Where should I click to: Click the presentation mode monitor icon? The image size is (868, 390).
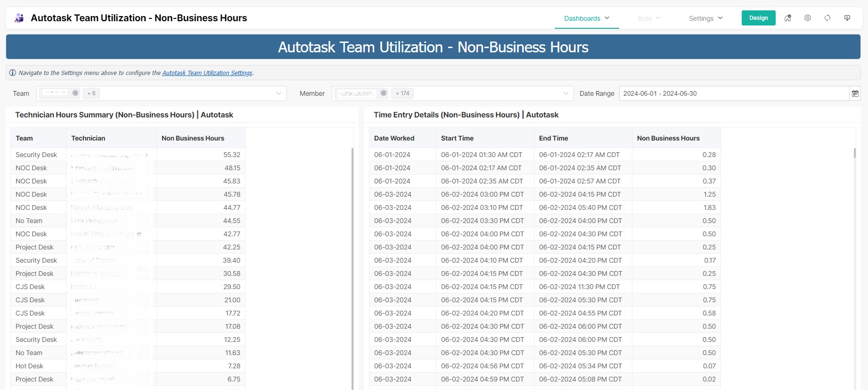tap(847, 18)
